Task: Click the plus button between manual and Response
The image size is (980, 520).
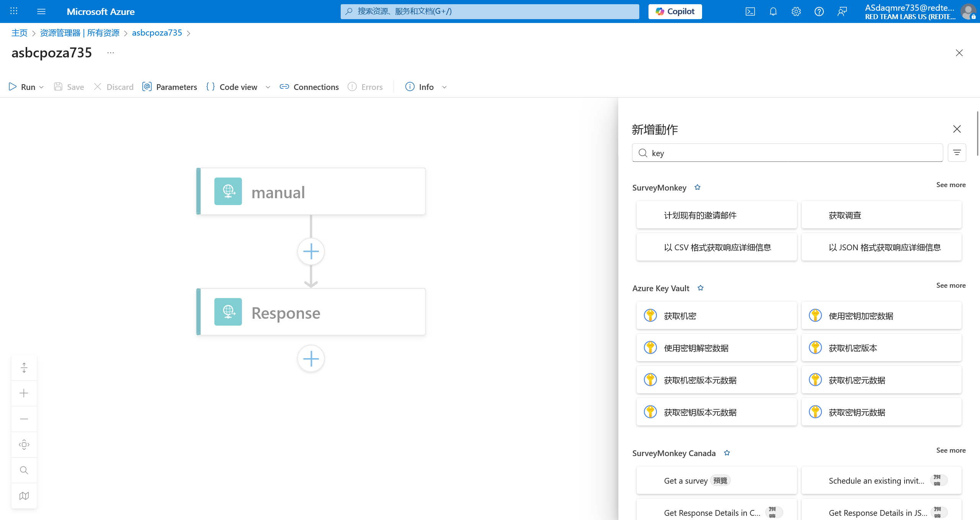Action: click(311, 251)
